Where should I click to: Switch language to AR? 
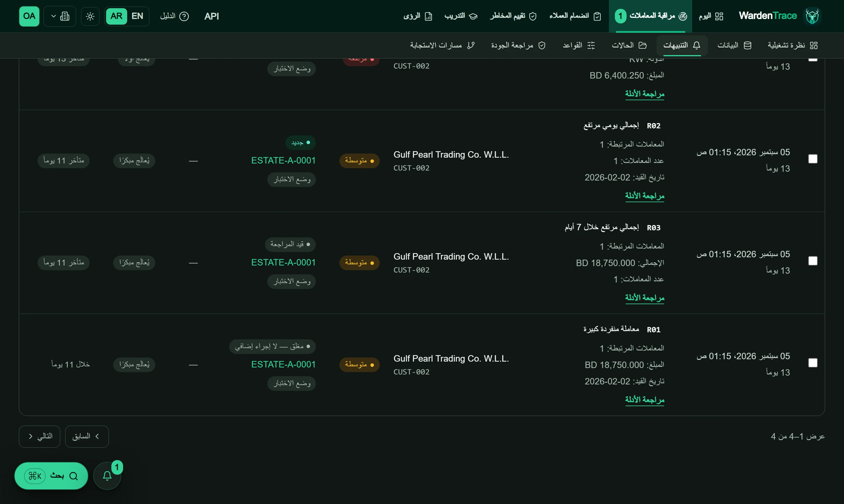point(117,16)
